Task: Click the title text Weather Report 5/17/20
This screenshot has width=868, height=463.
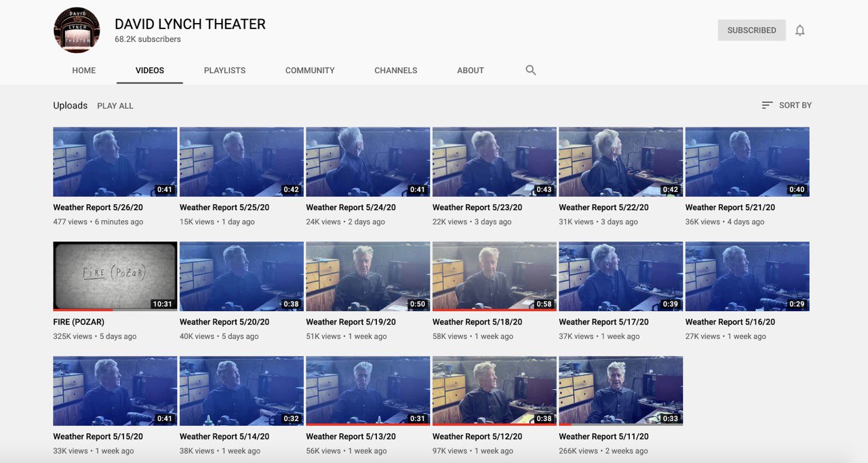Action: click(604, 322)
